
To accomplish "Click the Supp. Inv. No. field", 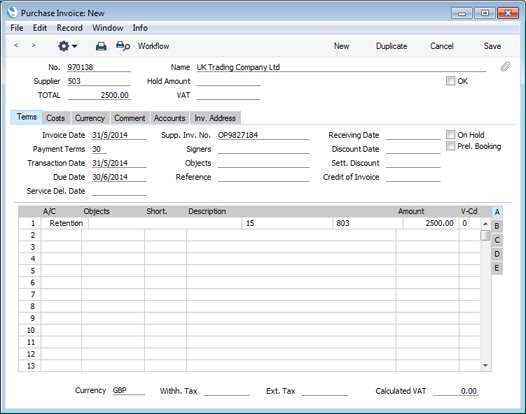I will coord(263,135).
